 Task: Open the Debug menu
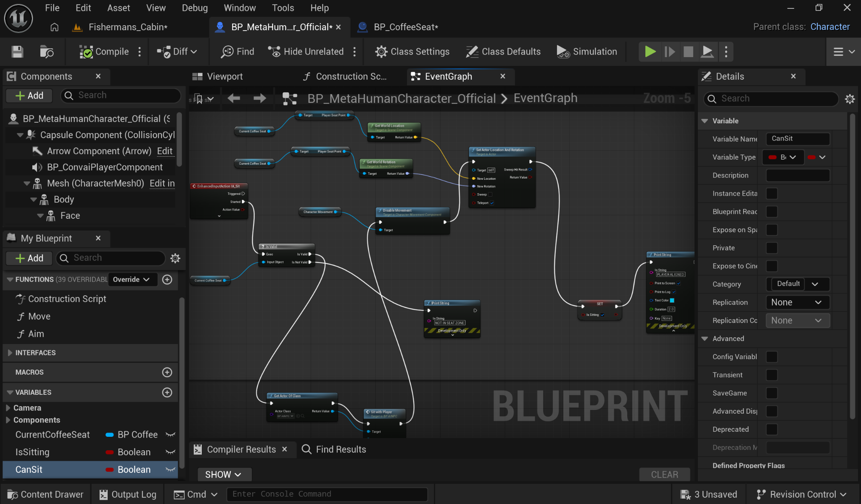tap(195, 8)
